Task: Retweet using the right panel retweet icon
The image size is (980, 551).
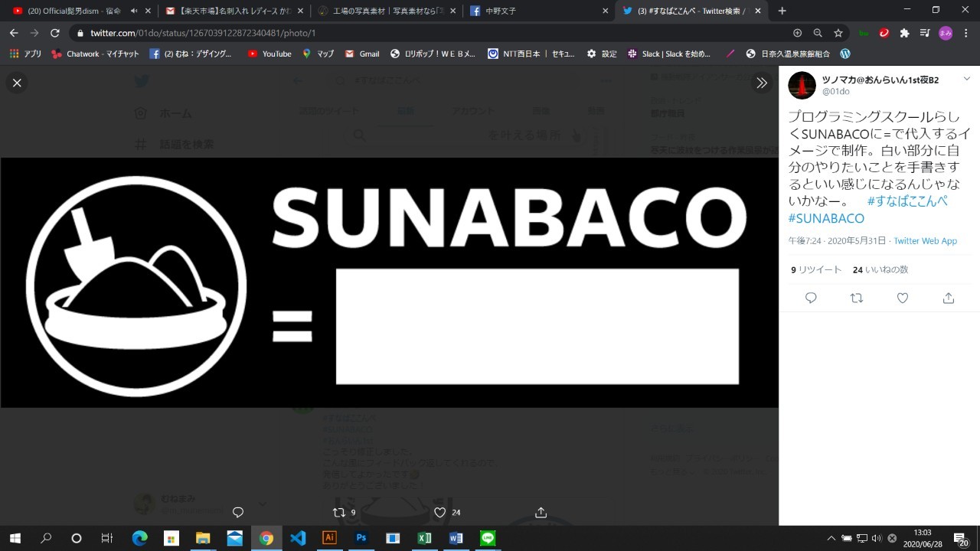Action: 857,298
